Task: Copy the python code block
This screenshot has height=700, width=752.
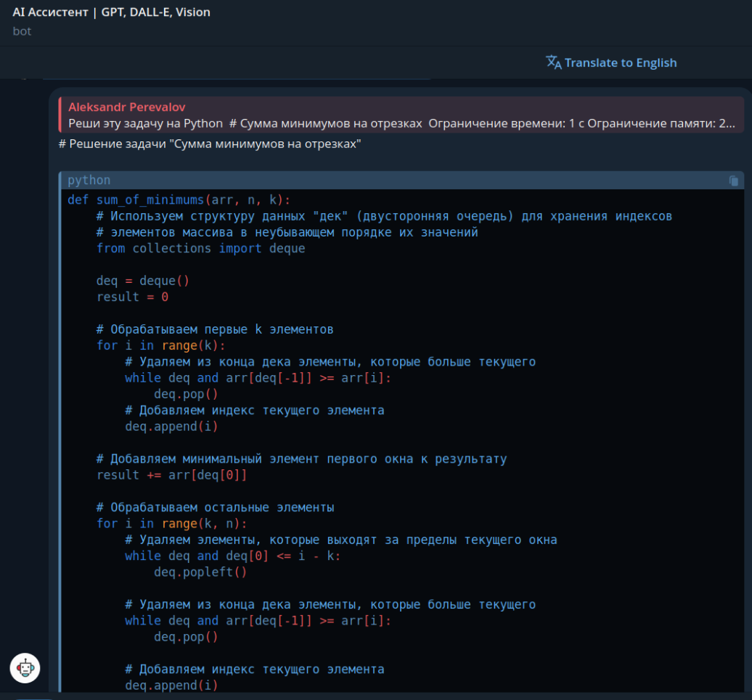Action: [734, 181]
